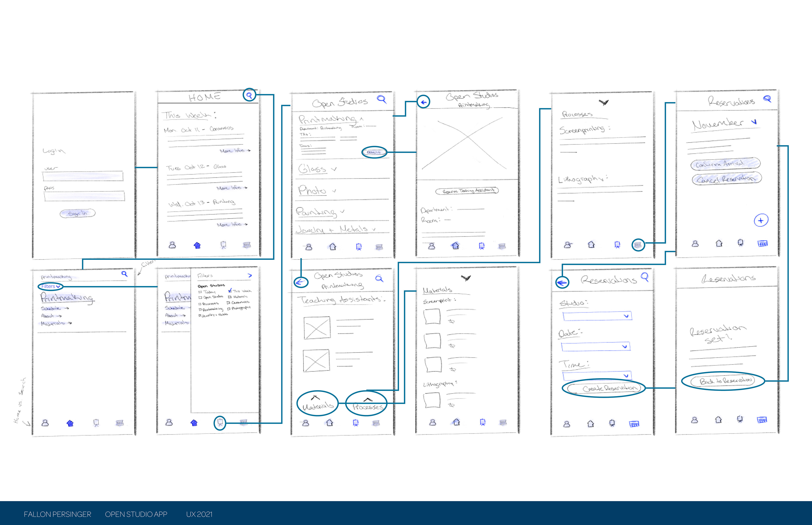Click the circled easel icon below Filters panel
Screen dimensions: 812x525
tap(220, 423)
